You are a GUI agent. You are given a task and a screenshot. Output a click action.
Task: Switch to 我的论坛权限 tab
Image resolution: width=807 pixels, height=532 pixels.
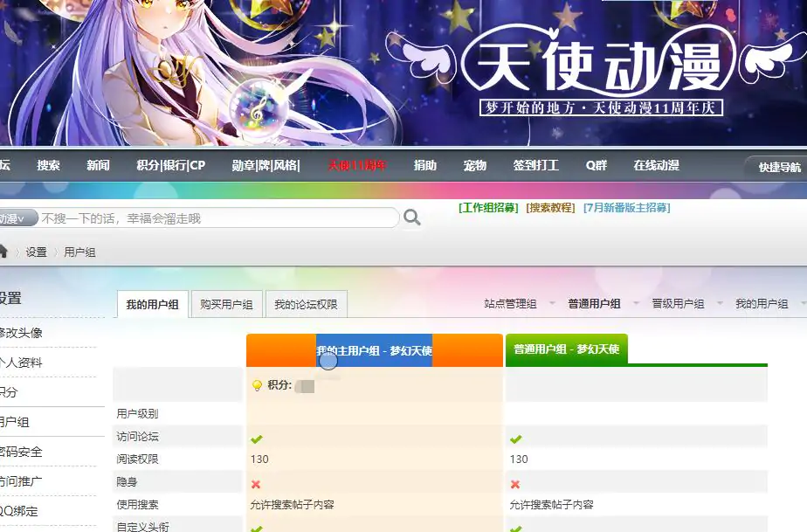tap(306, 304)
